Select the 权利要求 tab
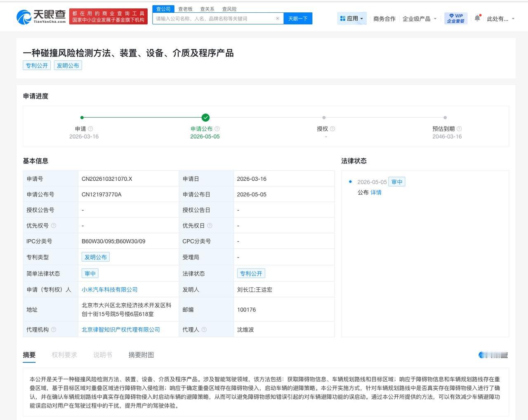The height and width of the screenshot is (420, 528). tap(64, 355)
